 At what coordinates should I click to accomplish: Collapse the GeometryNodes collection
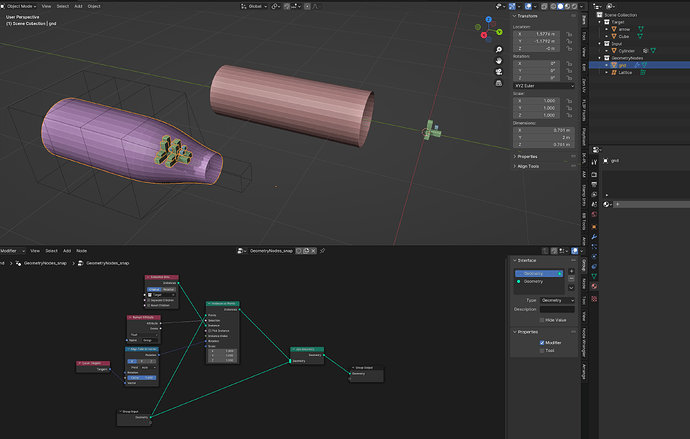599,58
